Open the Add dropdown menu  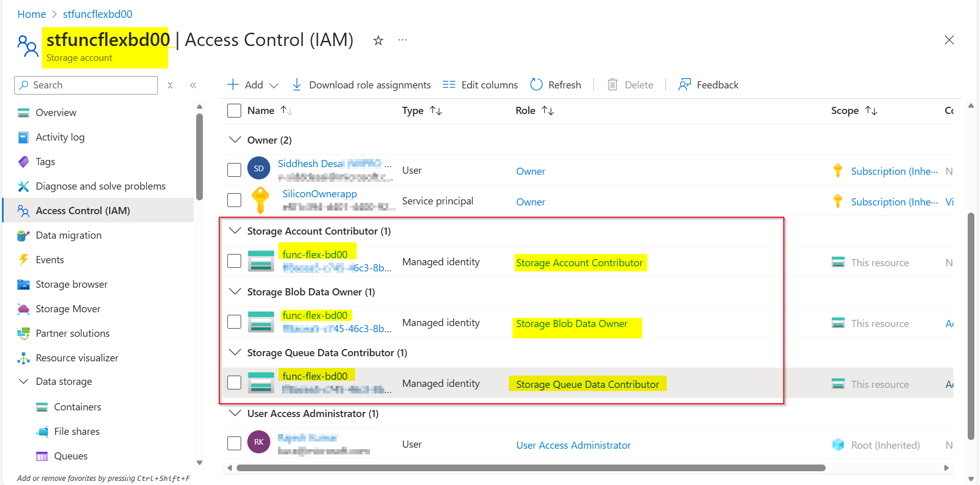coord(253,85)
